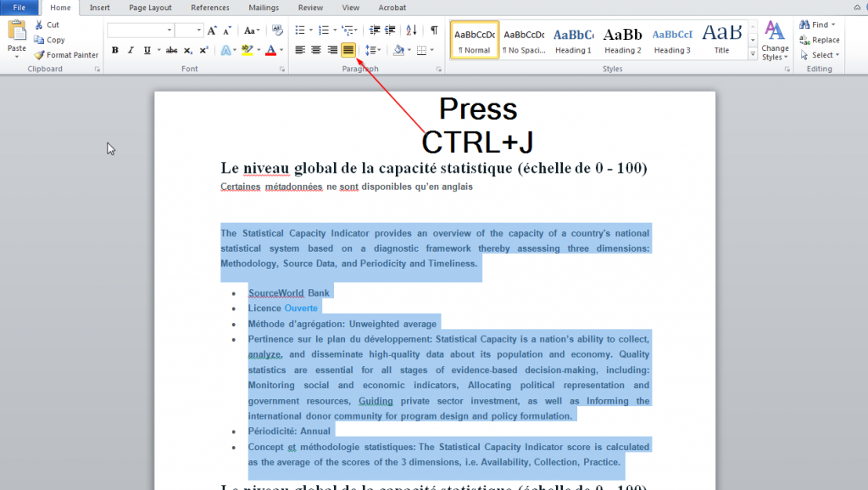Increase the paragraph indent

pos(390,31)
